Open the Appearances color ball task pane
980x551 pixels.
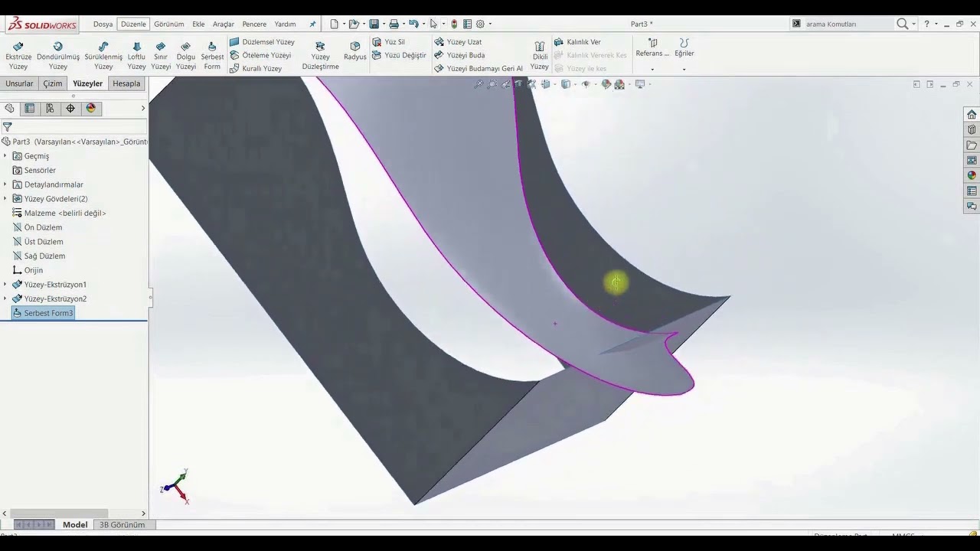(x=972, y=176)
